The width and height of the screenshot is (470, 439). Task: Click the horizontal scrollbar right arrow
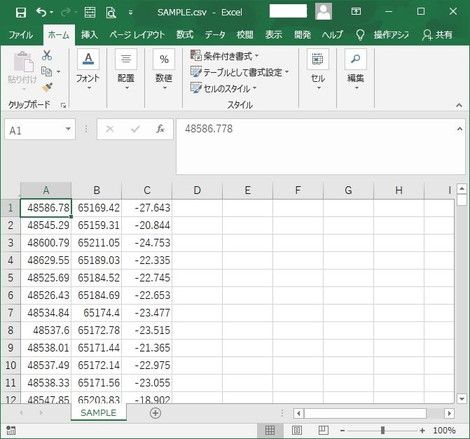449,414
